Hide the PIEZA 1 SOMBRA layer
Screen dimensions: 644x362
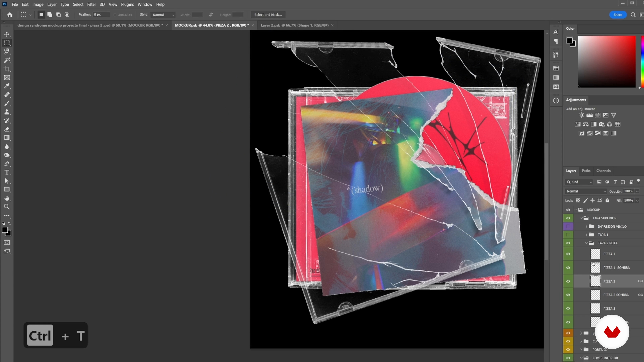tap(568, 268)
